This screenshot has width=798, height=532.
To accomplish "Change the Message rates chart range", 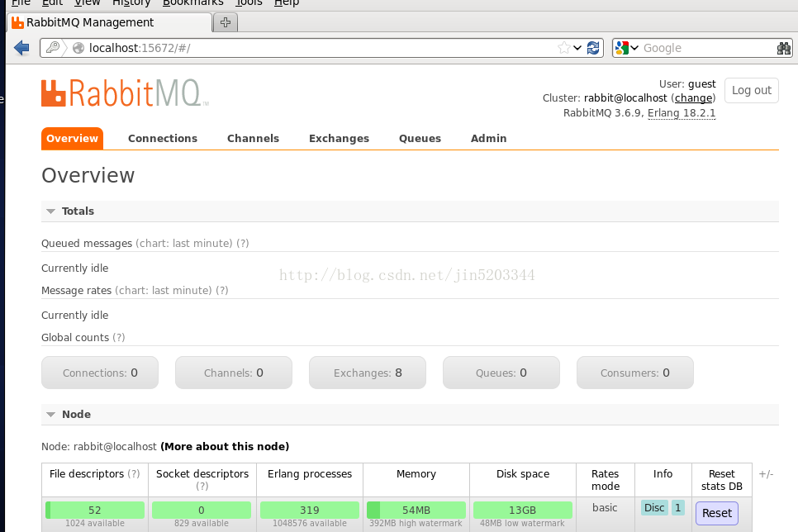I will coord(164,290).
